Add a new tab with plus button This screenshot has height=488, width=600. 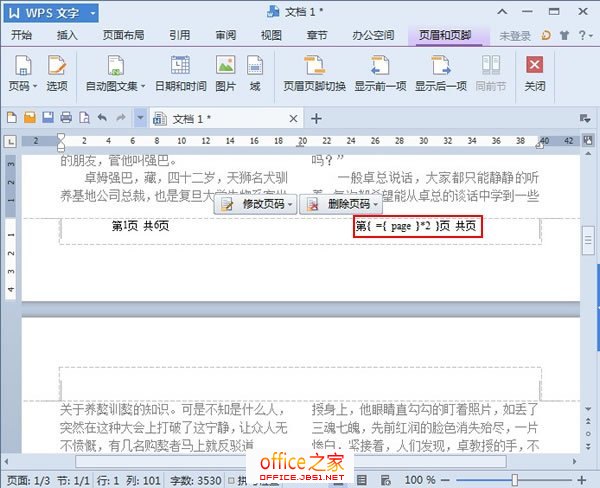pyautogui.click(x=316, y=119)
